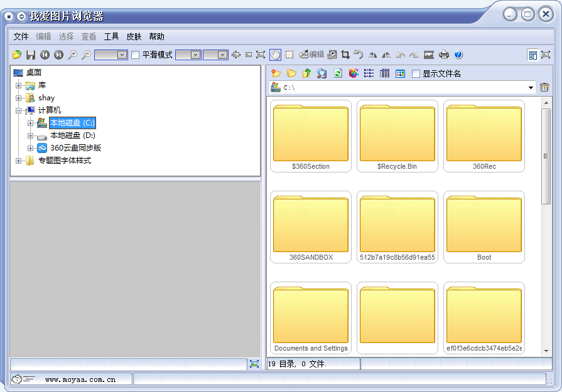Go up one folder level icon
The image size is (562, 392).
pos(306,73)
